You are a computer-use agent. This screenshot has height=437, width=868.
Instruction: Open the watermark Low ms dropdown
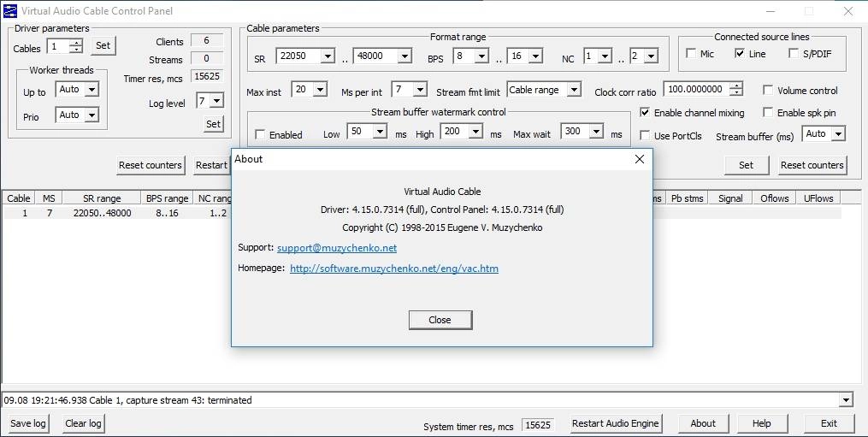[x=380, y=131]
